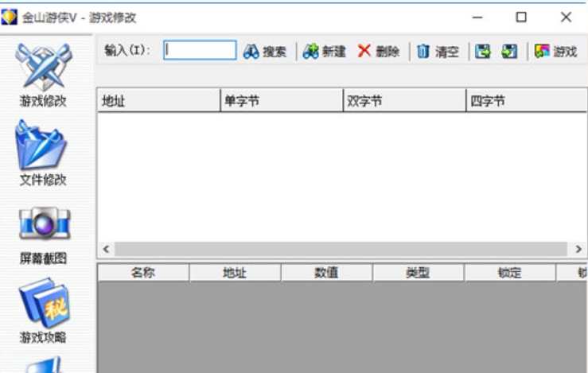
Task: Click the 金山游侠V title bar app icon
Action: pyautogui.click(x=10, y=17)
